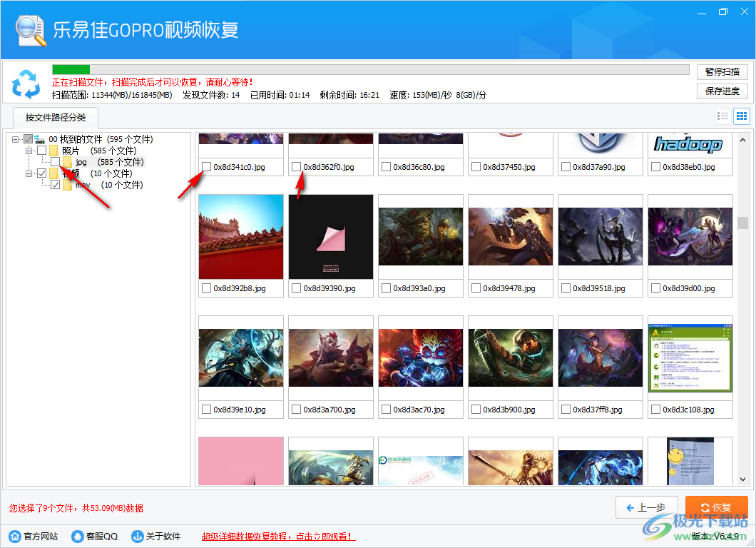Select the red wall thumbnail 0x8d392b8.jpg

(x=241, y=237)
